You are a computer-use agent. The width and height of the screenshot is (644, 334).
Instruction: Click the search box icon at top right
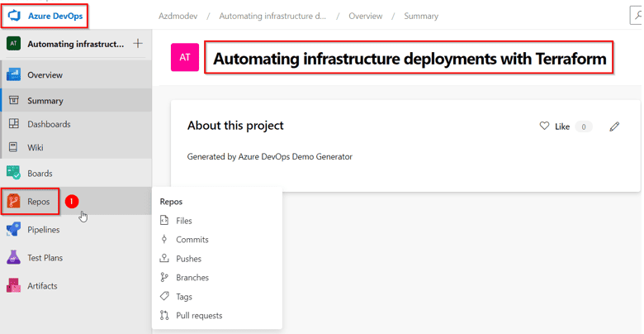point(637,16)
